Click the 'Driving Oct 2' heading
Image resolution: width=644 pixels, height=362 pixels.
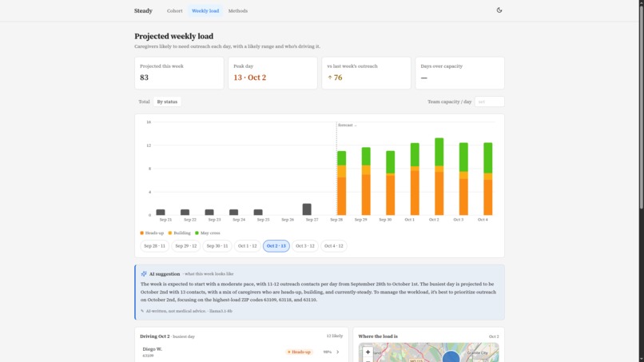click(x=155, y=336)
